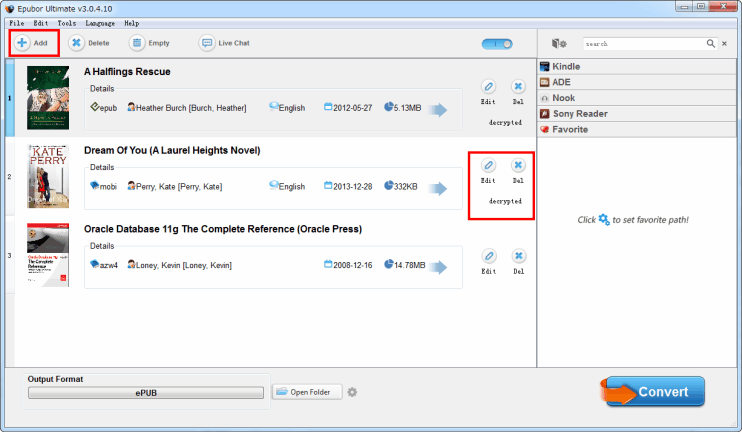The height and width of the screenshot is (432, 742).
Task: Click the 2008-12-16 date
Action: 353,265
